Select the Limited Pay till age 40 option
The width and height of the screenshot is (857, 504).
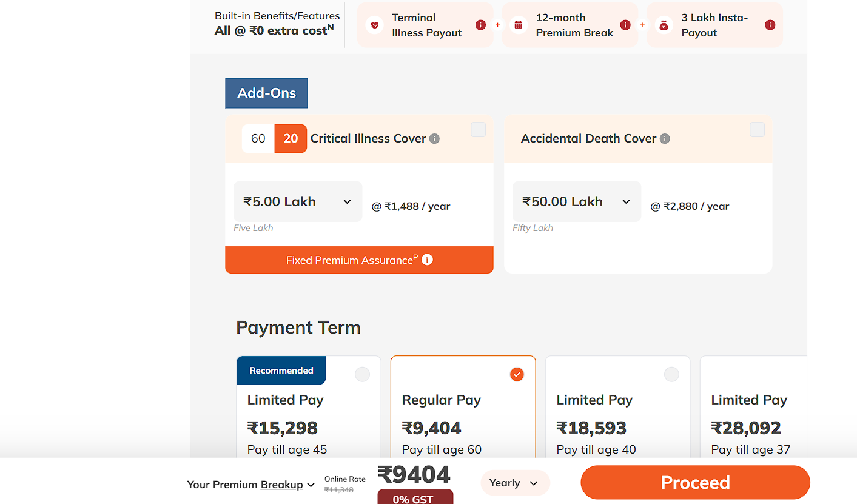671,374
